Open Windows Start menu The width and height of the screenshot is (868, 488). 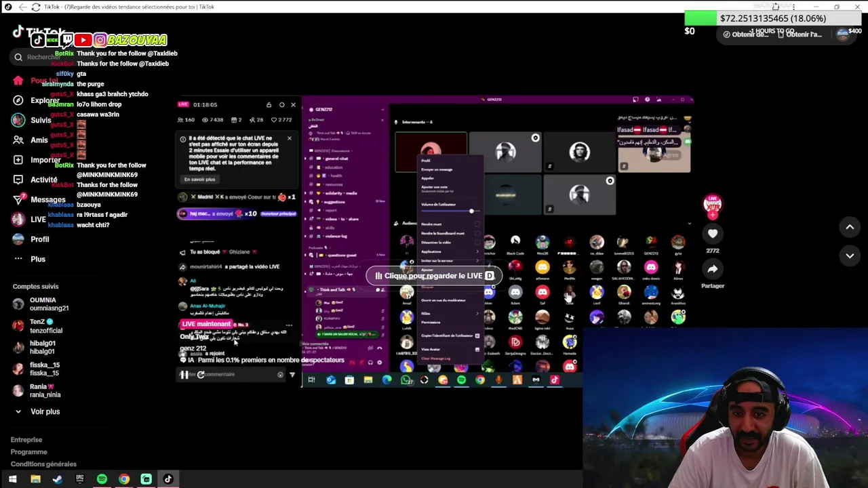click(12, 479)
